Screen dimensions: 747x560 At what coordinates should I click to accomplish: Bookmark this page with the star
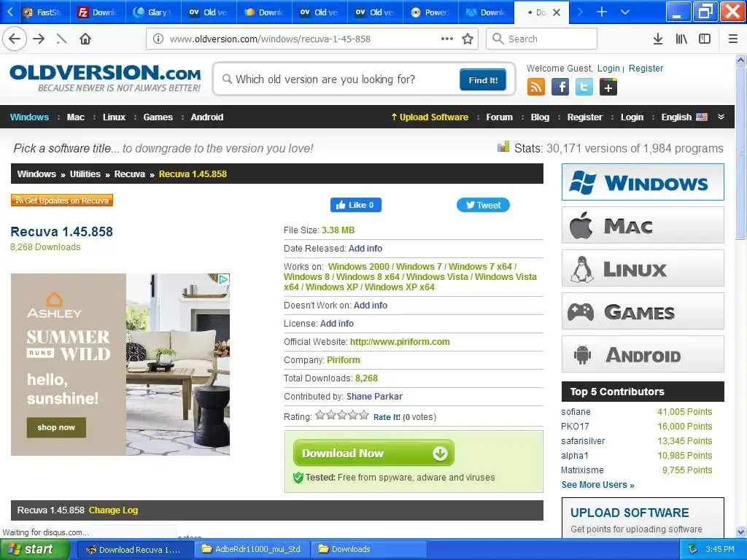(468, 39)
